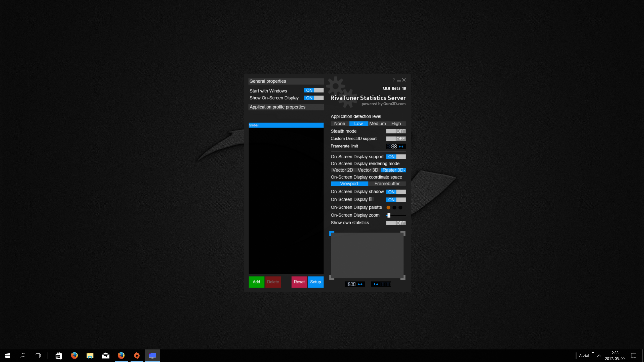This screenshot has width=644, height=362.
Task: Open taskbar search magnifier
Action: click(23, 356)
